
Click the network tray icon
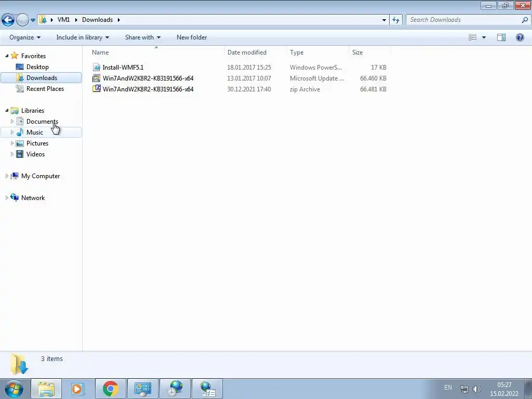click(464, 389)
